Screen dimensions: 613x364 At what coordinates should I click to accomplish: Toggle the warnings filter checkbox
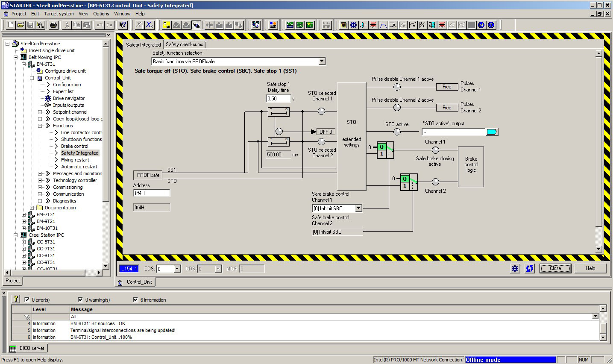pyautogui.click(x=80, y=300)
